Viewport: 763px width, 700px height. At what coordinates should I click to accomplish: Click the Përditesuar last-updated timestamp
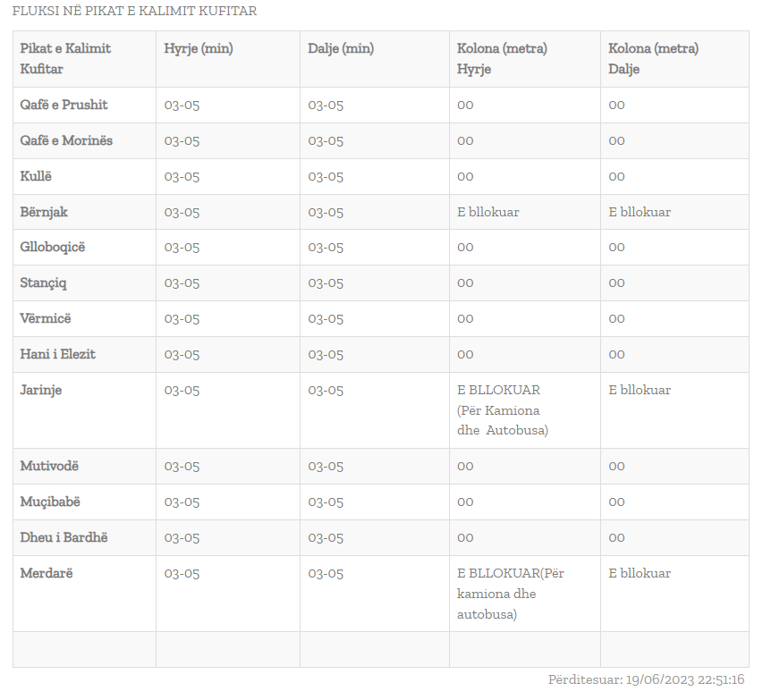click(x=646, y=679)
